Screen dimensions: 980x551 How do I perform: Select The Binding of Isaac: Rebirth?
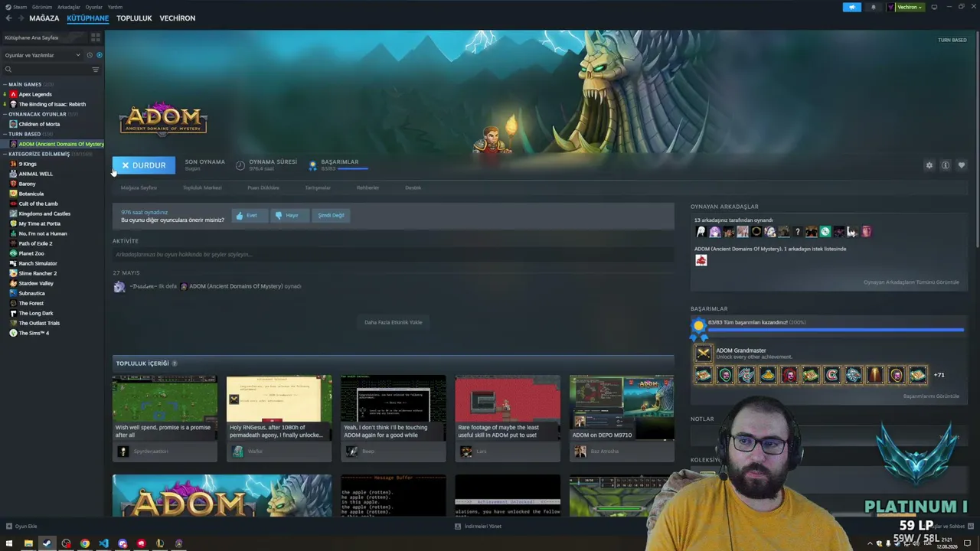coord(52,104)
